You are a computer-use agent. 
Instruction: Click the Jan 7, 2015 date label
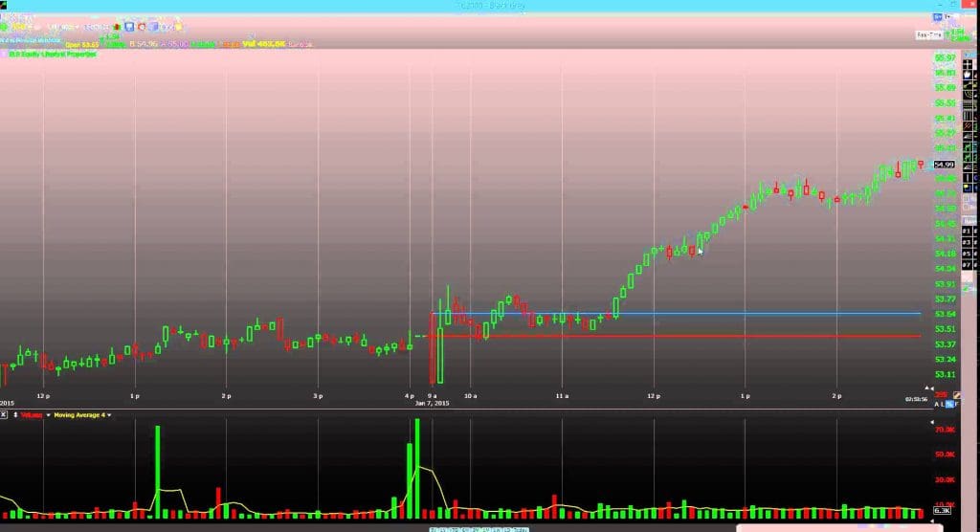point(432,403)
